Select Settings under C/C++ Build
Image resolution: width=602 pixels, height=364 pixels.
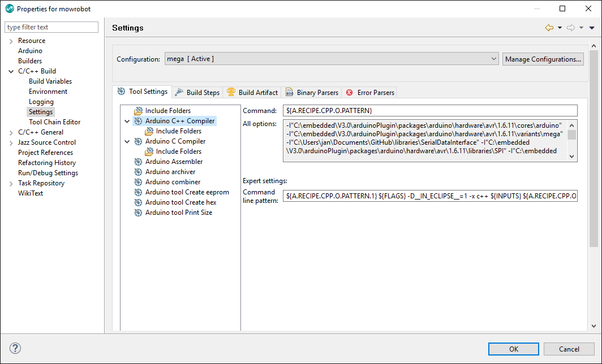coord(41,112)
